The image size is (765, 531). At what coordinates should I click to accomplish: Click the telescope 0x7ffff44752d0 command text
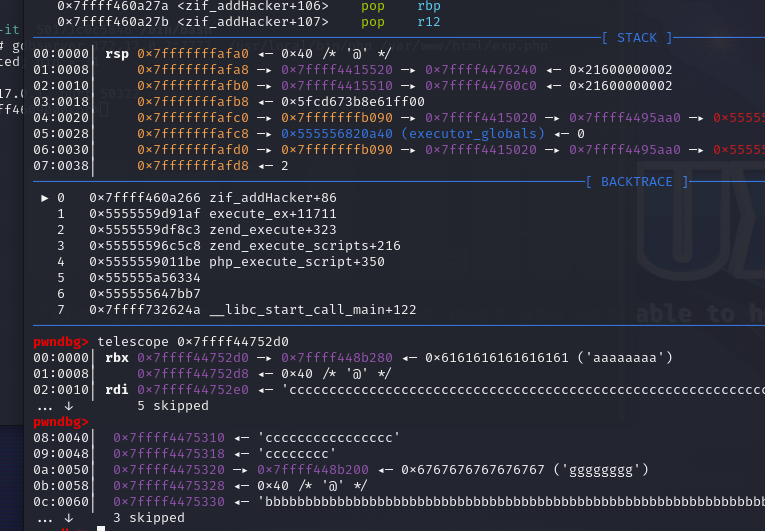point(192,342)
